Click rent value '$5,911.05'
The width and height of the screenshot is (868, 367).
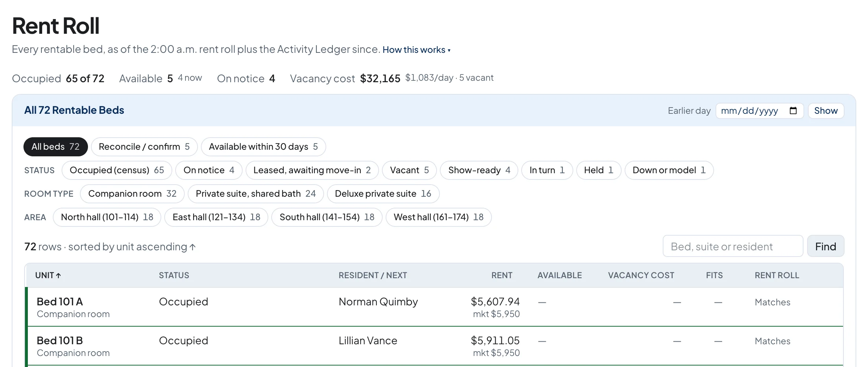point(495,341)
